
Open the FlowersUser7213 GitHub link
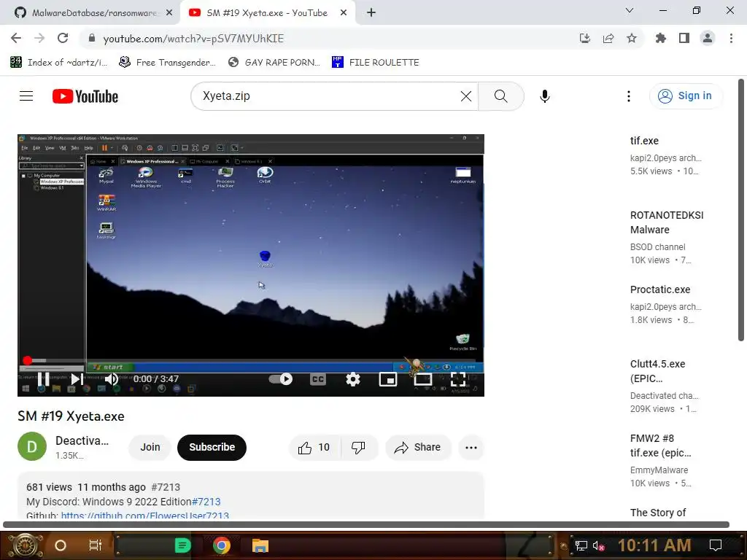145,516
